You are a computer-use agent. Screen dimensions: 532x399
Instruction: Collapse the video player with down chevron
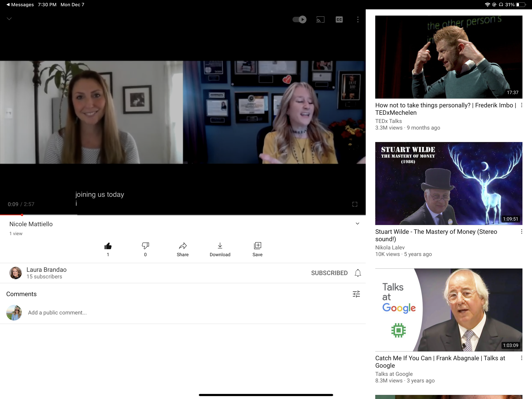coord(9,19)
